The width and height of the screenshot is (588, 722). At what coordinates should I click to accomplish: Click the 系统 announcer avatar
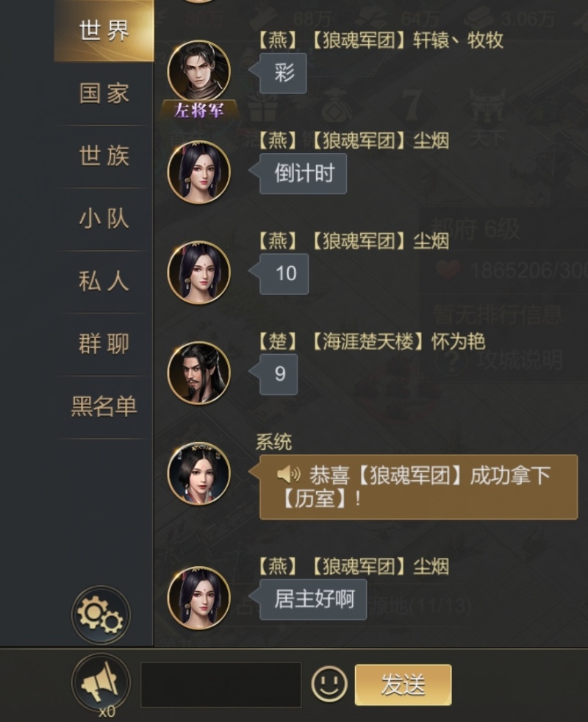pos(199,473)
